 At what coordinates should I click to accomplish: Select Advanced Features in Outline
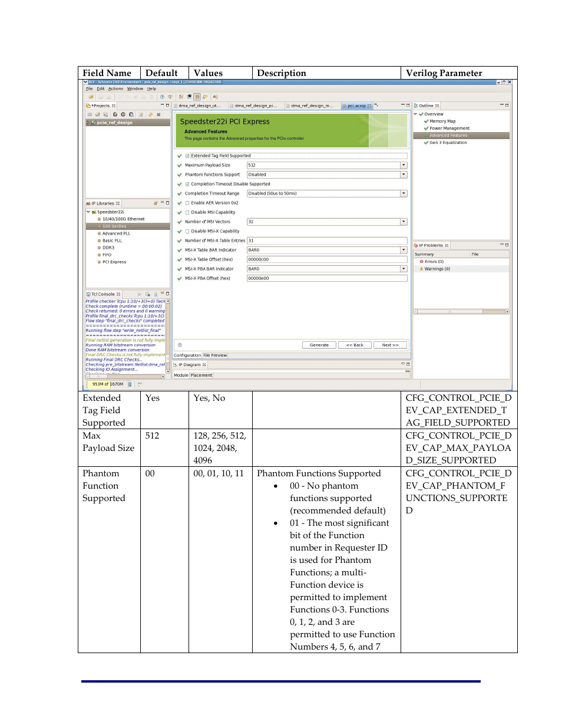pyautogui.click(x=448, y=136)
